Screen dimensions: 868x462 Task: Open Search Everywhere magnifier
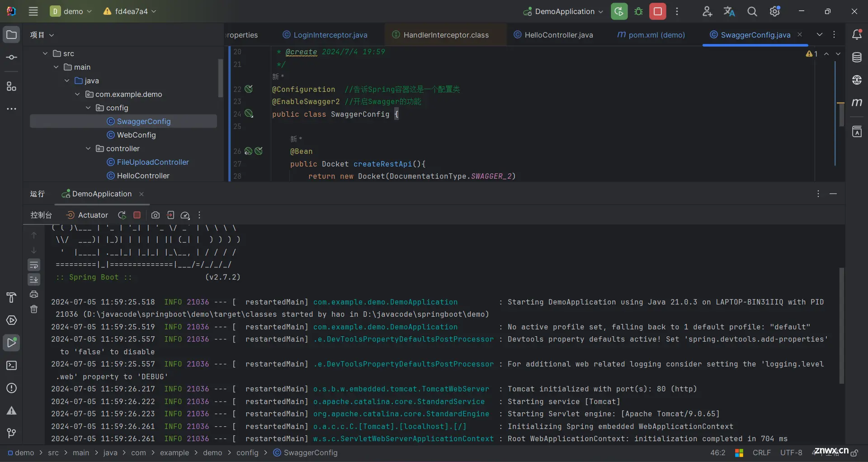click(752, 11)
